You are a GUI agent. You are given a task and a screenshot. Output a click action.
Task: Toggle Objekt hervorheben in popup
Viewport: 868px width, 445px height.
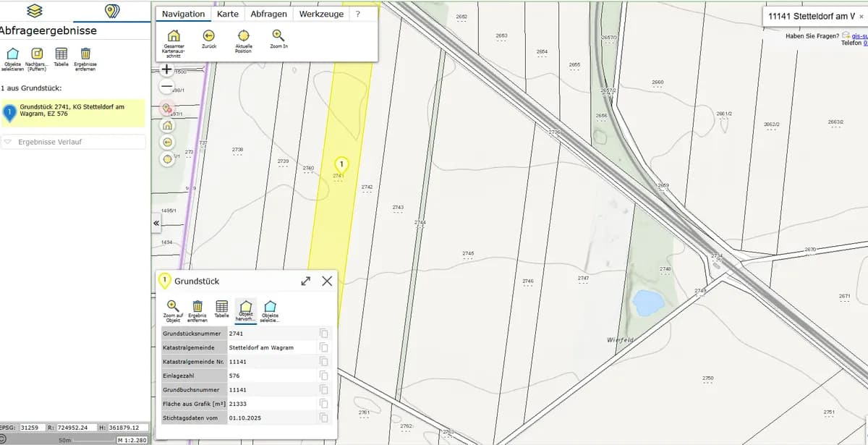click(x=246, y=311)
